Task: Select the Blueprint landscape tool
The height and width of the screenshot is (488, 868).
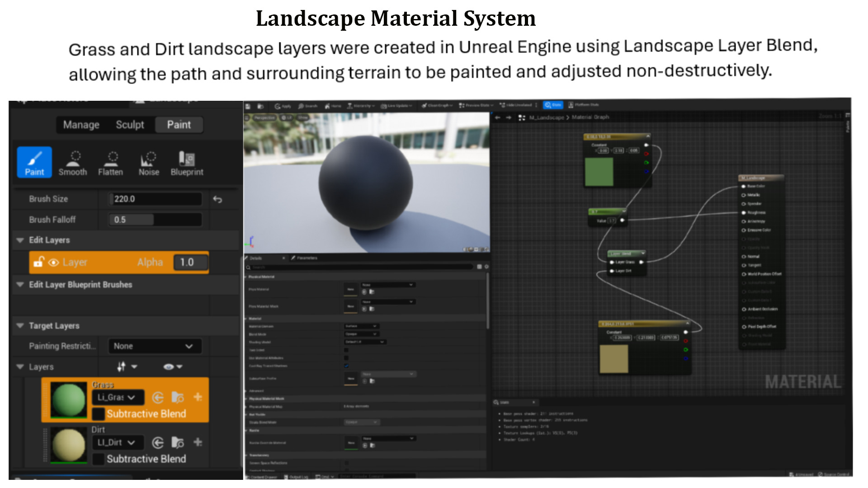Action: pos(187,163)
